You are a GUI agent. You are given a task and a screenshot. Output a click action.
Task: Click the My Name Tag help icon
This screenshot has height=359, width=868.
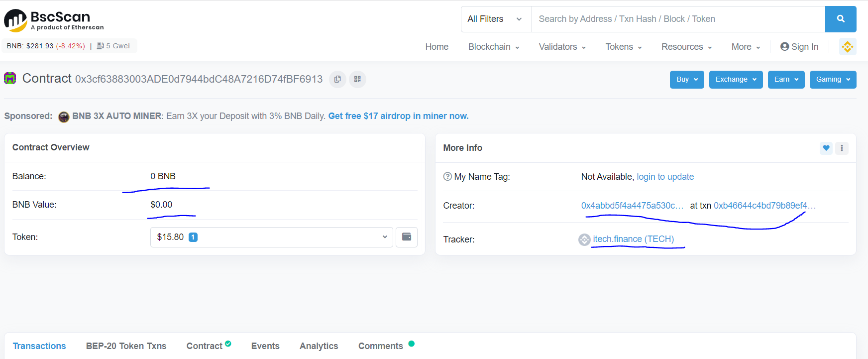click(447, 177)
